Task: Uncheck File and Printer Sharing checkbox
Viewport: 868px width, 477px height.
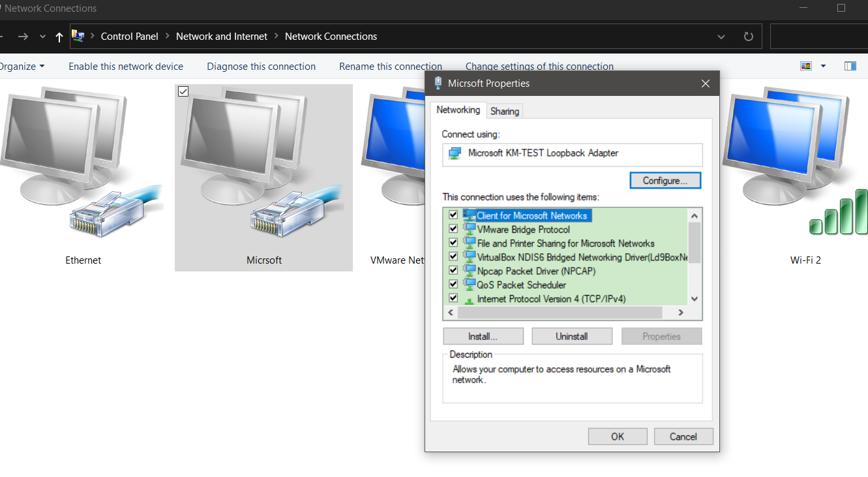Action: 453,243
